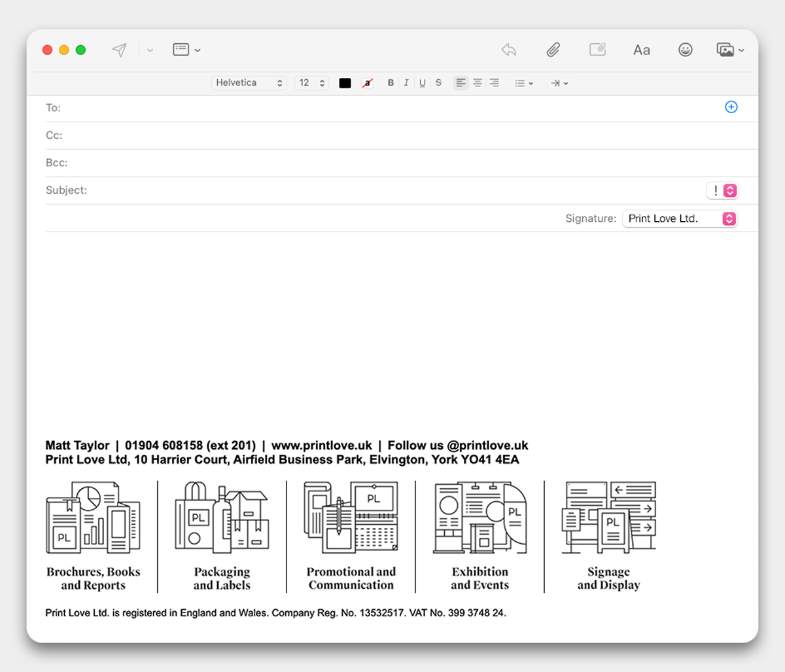Click the black text color swatch
The height and width of the screenshot is (672, 785).
click(345, 83)
